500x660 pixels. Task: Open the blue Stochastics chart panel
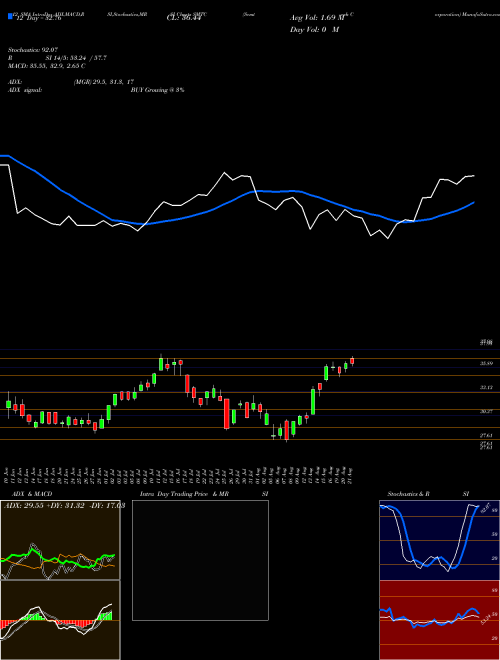pos(439,540)
